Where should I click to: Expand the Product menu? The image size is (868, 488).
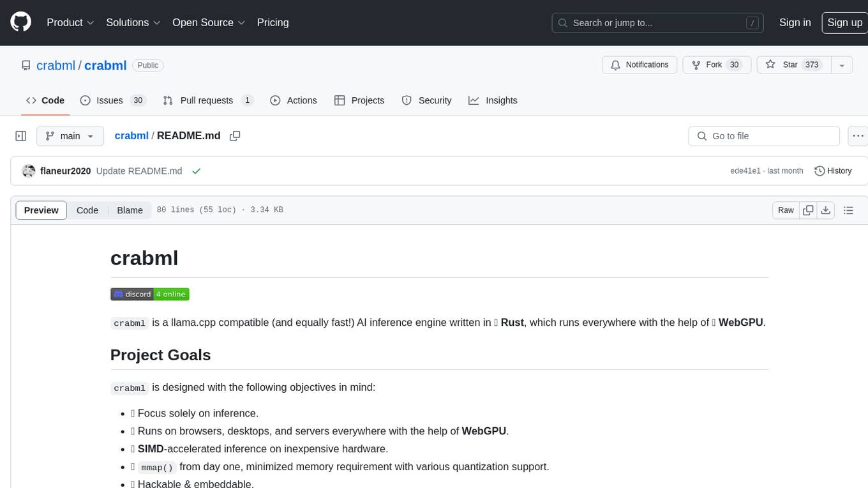click(x=70, y=22)
